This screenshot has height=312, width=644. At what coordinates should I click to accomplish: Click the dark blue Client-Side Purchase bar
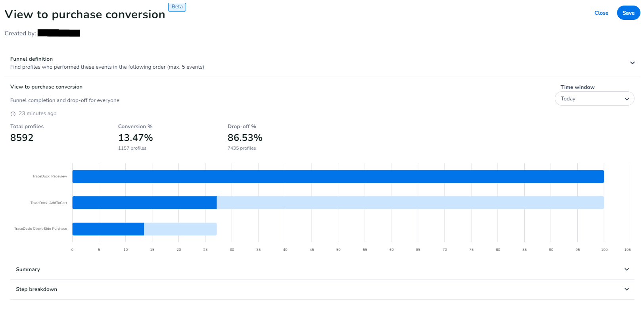108,229
